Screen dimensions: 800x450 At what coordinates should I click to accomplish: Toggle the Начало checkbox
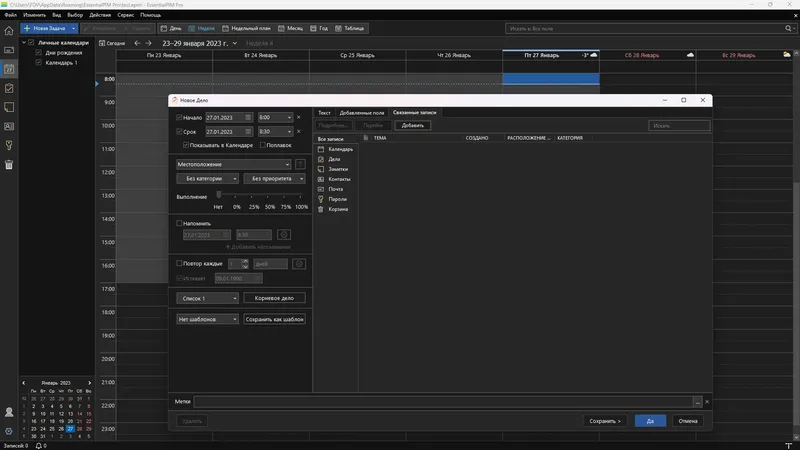179,117
